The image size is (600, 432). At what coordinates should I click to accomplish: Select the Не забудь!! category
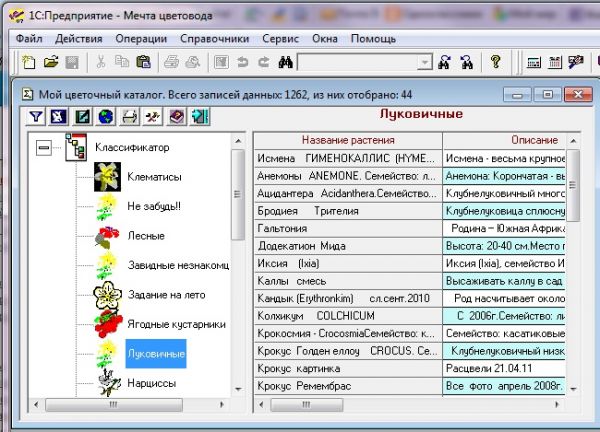point(154,206)
